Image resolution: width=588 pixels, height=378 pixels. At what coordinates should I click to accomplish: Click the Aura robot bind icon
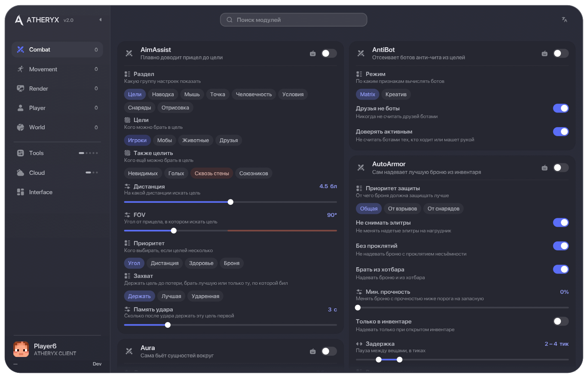click(312, 351)
